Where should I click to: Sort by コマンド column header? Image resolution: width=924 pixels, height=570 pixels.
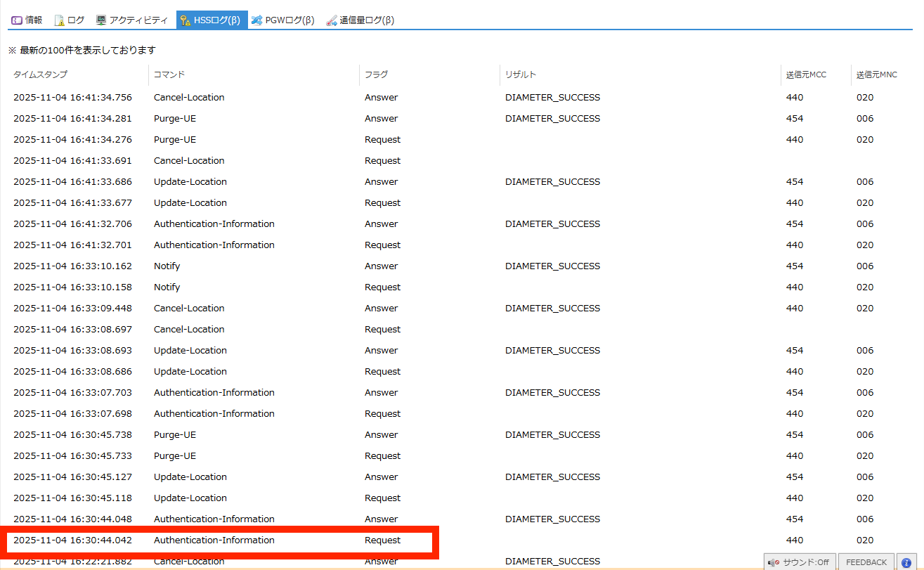point(169,75)
